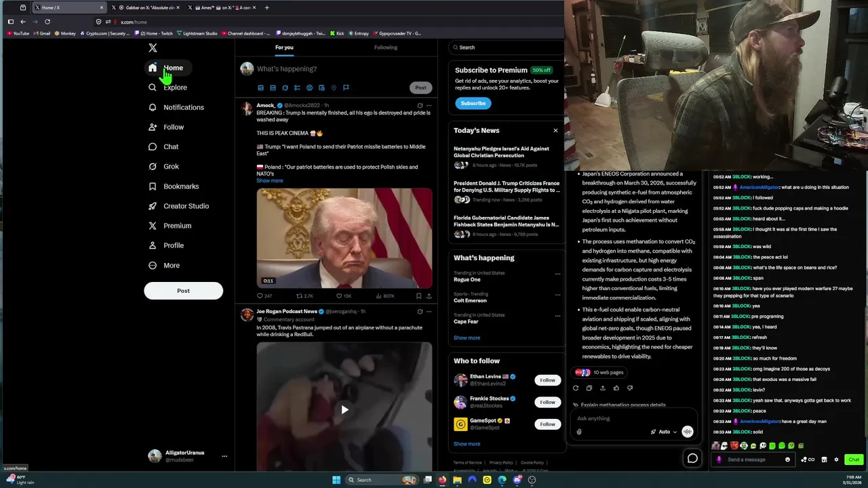Follow Ethan Levins
The width and height of the screenshot is (868, 488).
547,380
